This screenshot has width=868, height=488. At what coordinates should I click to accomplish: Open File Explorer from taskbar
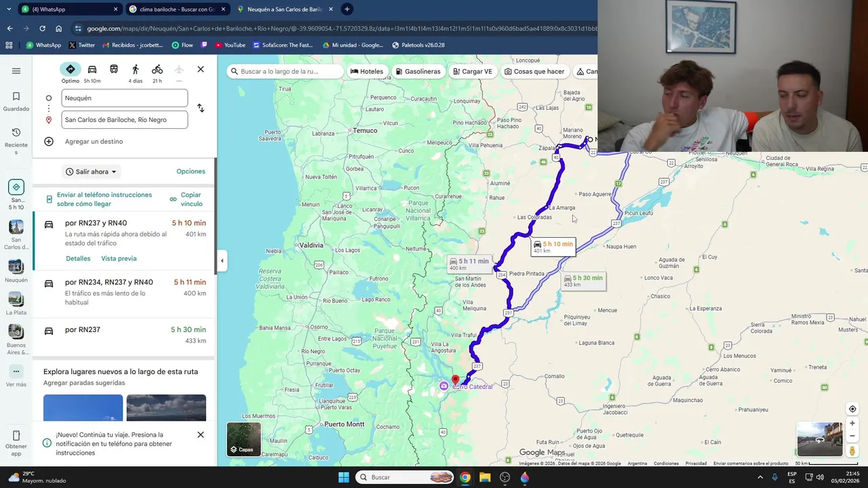[x=485, y=477]
